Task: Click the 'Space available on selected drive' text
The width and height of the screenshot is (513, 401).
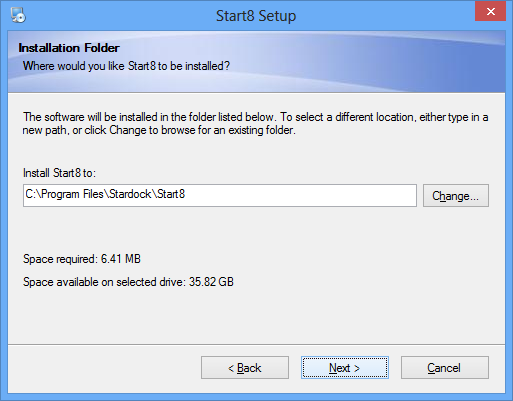Action: (104, 282)
